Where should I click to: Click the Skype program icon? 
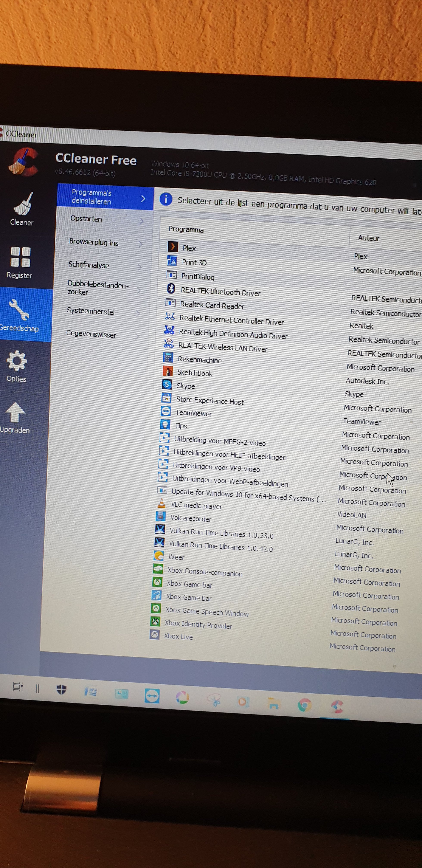click(x=167, y=384)
